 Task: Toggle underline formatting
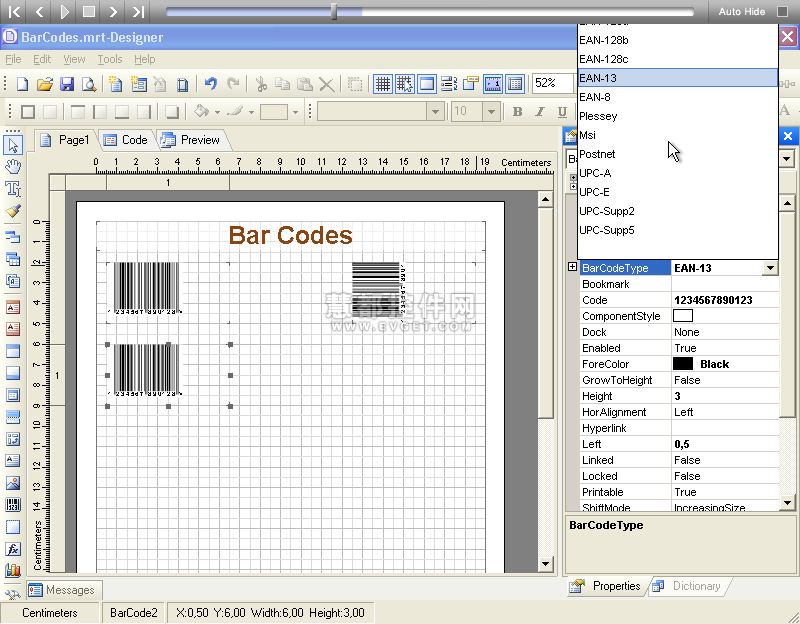(x=562, y=111)
